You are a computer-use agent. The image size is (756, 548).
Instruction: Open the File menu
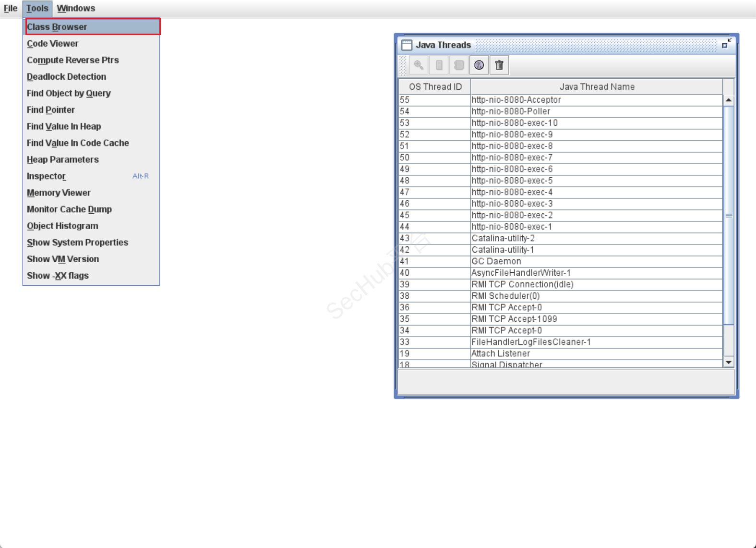[x=11, y=8]
